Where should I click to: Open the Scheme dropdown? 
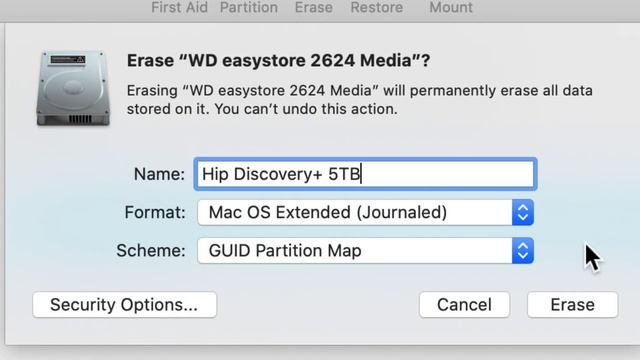[x=365, y=251]
